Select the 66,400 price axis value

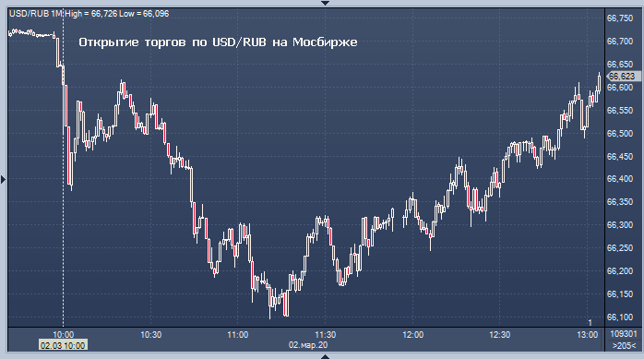tap(620, 179)
